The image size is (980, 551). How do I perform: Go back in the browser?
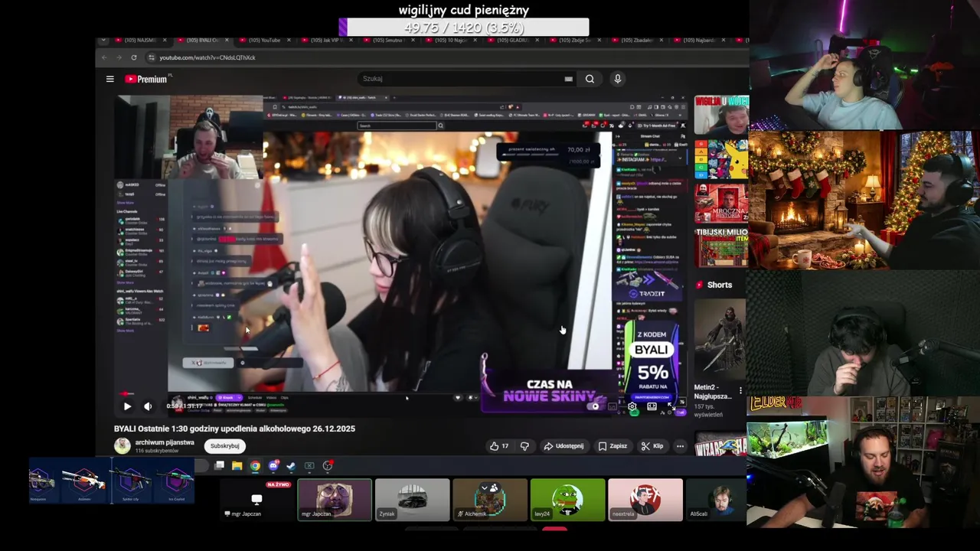point(105,57)
